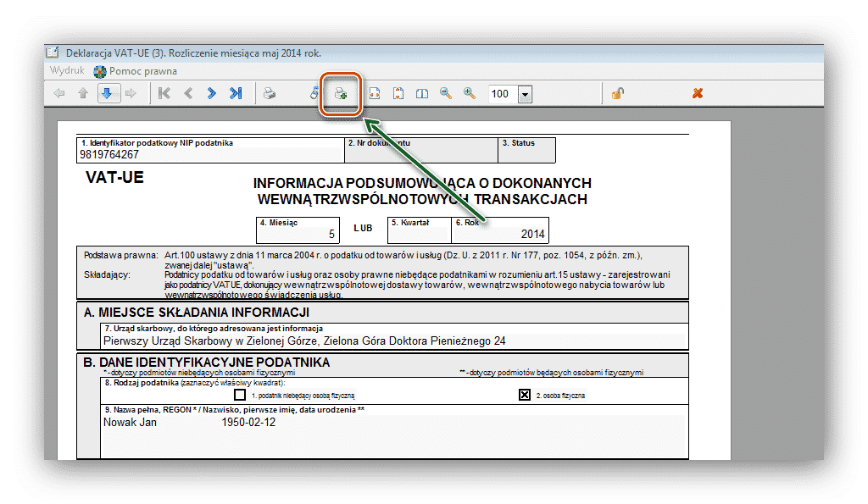Click the "LUB" text between fields
Image resolution: width=868 pixels, height=504 pixels.
[363, 228]
